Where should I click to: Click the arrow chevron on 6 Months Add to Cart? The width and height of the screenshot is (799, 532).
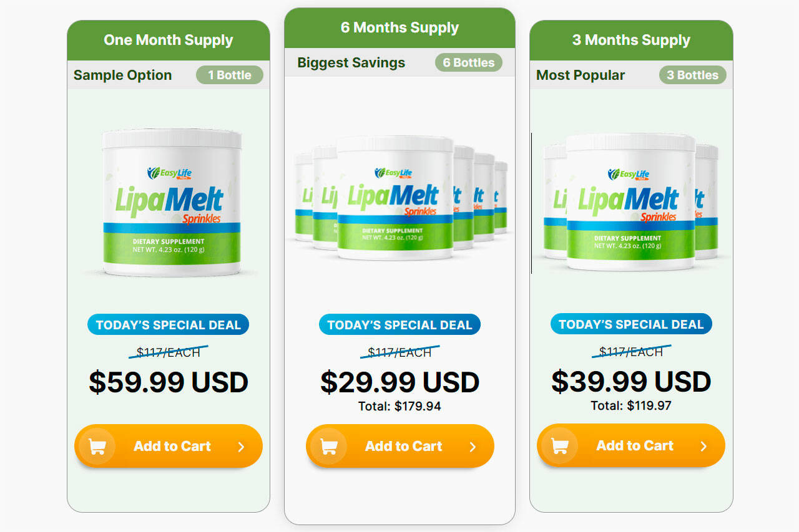click(473, 447)
